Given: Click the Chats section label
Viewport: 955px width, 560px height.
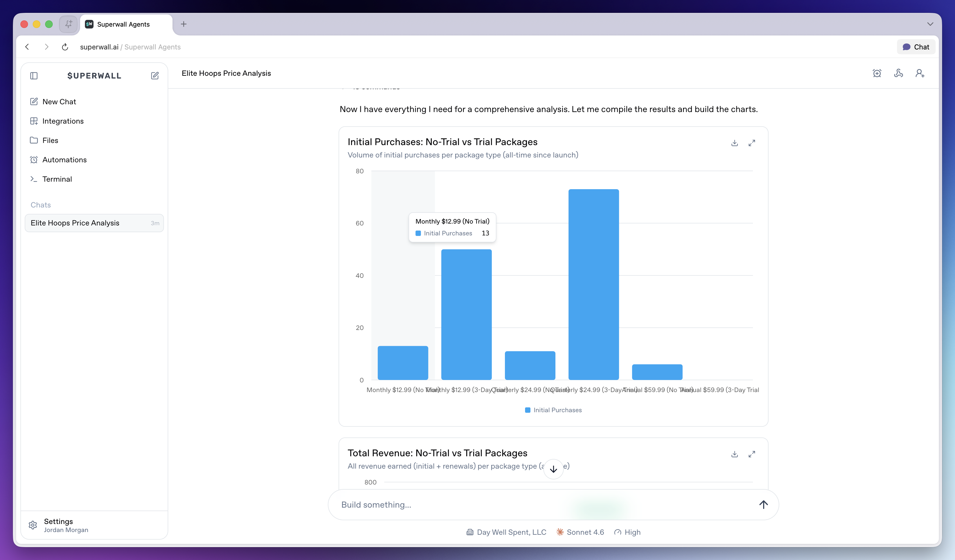Looking at the screenshot, I should (x=41, y=205).
